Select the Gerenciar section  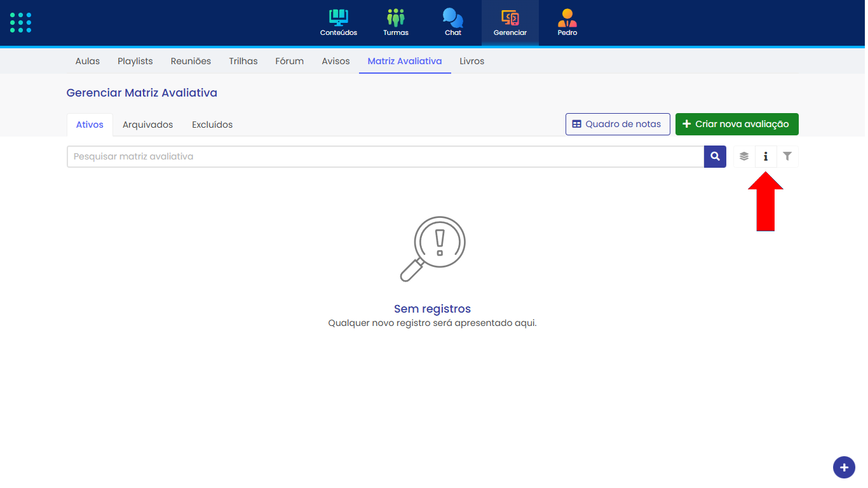point(510,23)
